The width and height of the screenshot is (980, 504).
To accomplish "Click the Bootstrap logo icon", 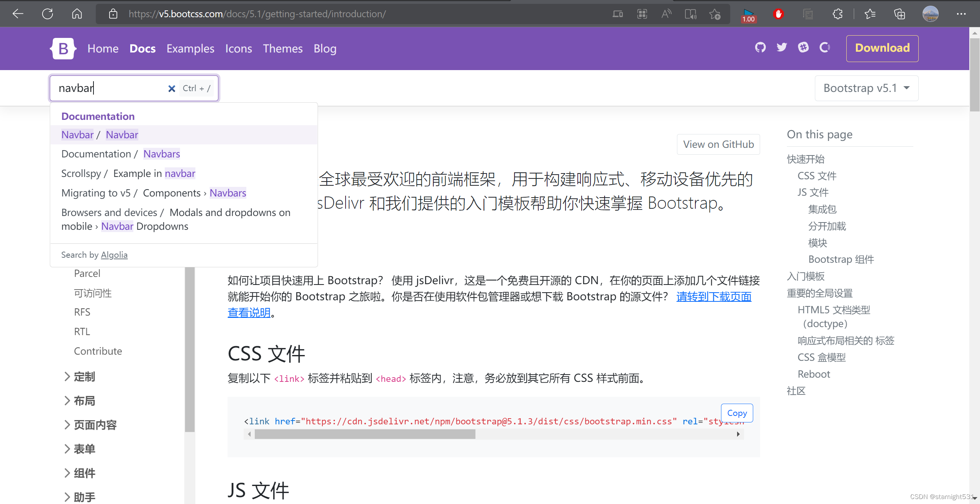I will (63, 49).
